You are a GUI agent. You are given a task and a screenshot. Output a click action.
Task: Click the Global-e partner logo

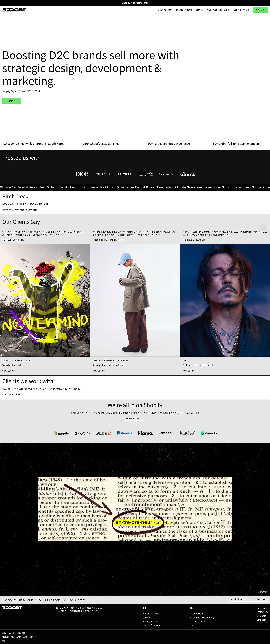(103, 433)
